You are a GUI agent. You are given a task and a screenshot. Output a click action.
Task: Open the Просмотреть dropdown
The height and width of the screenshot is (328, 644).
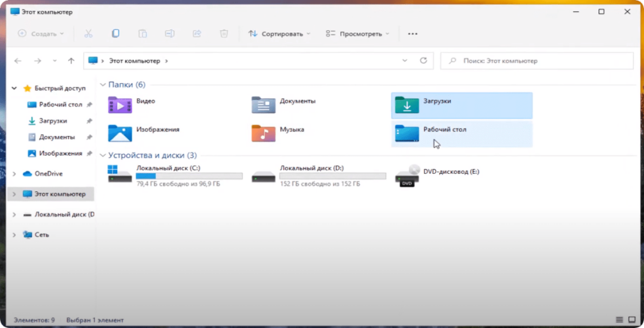coord(357,34)
